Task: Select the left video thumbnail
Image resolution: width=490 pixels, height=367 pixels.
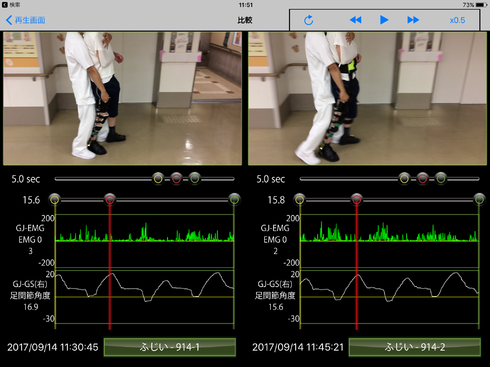Action: (x=122, y=98)
